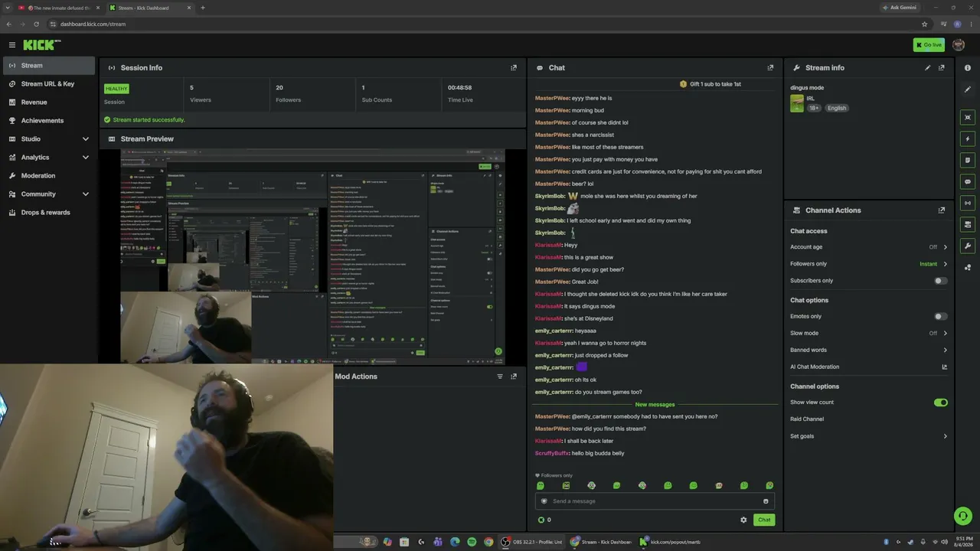Click the chat bubble icon in right sidebar
The height and width of the screenshot is (551, 980).
[968, 181]
